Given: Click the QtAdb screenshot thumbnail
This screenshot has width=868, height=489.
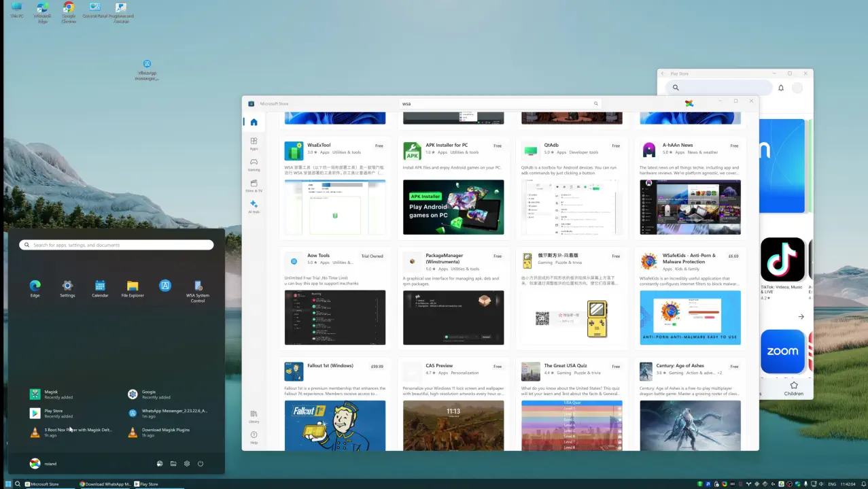Looking at the screenshot, I should [x=571, y=207].
